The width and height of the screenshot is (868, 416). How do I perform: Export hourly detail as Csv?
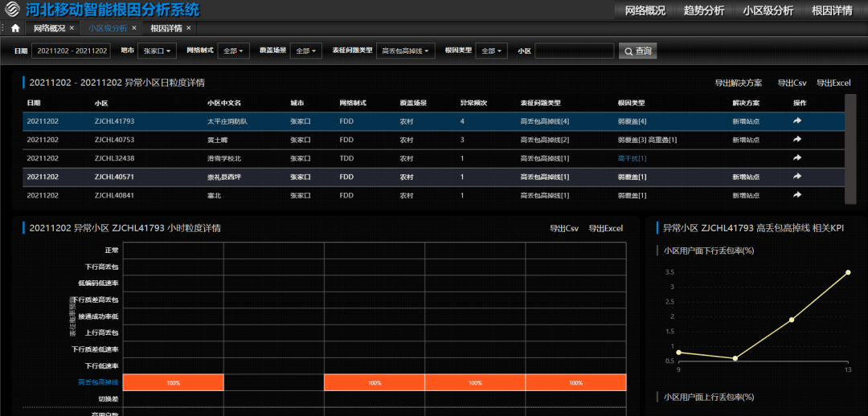pos(564,228)
